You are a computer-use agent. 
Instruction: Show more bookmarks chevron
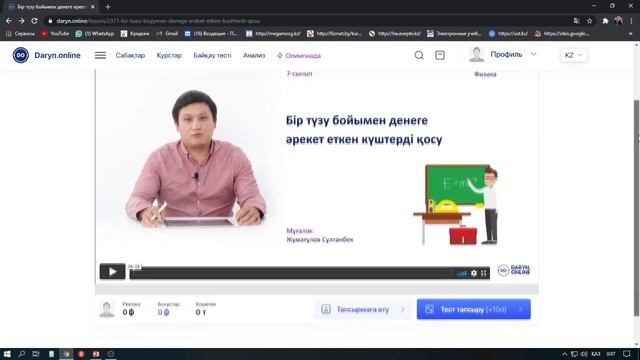point(631,33)
